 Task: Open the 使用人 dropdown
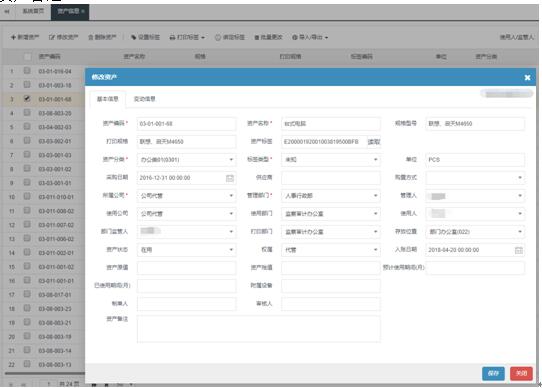tap(475, 214)
